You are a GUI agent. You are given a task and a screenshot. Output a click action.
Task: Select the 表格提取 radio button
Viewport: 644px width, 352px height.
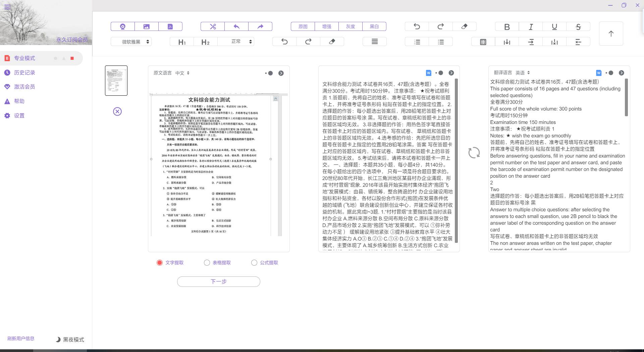pyautogui.click(x=207, y=263)
